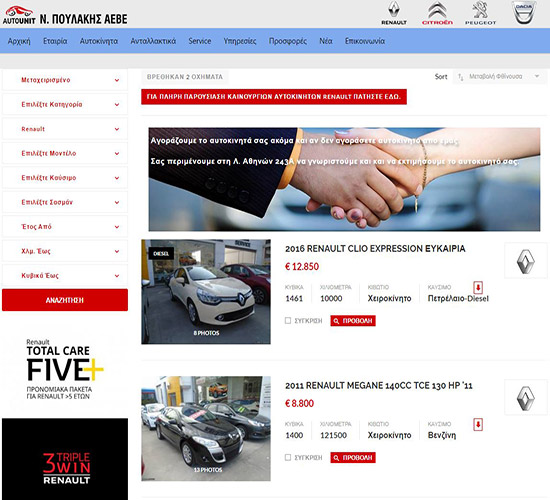Screen dimensions: 550x500
Task: Open the Sort order dropdown
Action: (499, 76)
